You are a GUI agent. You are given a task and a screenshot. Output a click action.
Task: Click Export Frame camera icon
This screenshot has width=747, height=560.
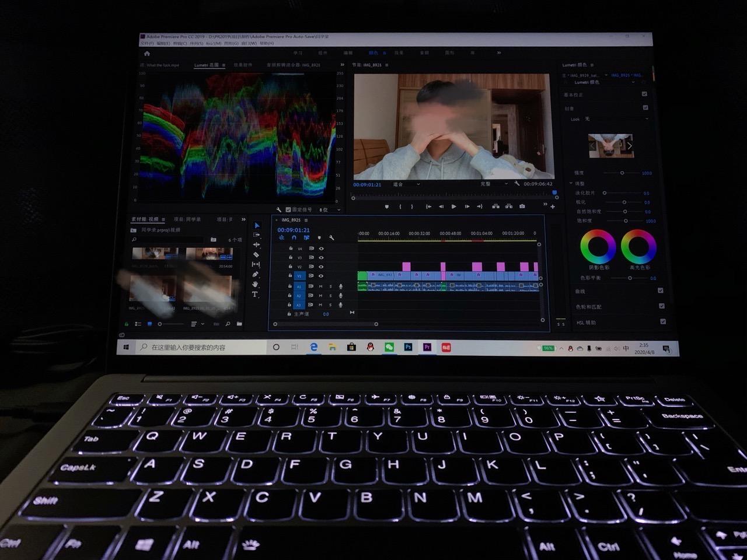pyautogui.click(x=522, y=206)
